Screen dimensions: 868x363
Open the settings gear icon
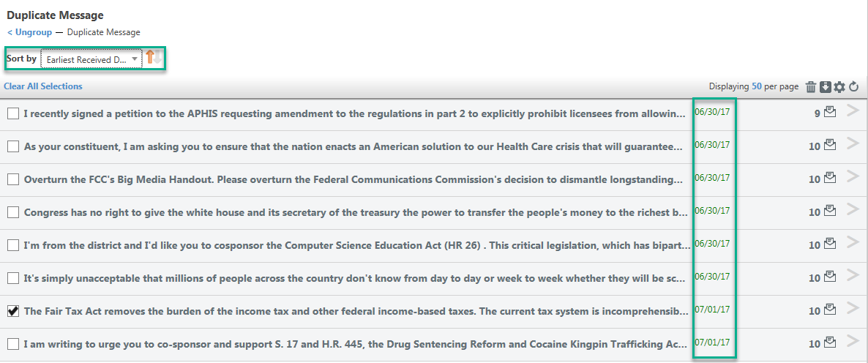coord(839,87)
